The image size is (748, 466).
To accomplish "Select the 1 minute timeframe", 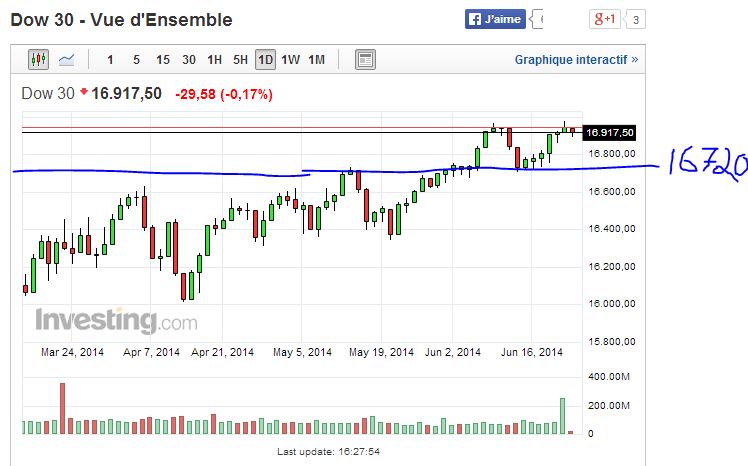I will click(x=110, y=60).
